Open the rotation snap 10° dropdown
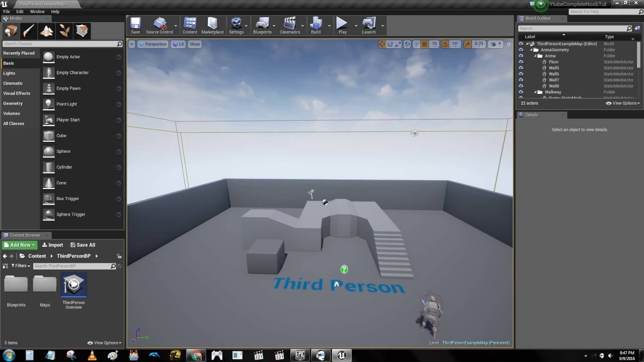Viewport: 644px width, 362px height. [x=455, y=44]
